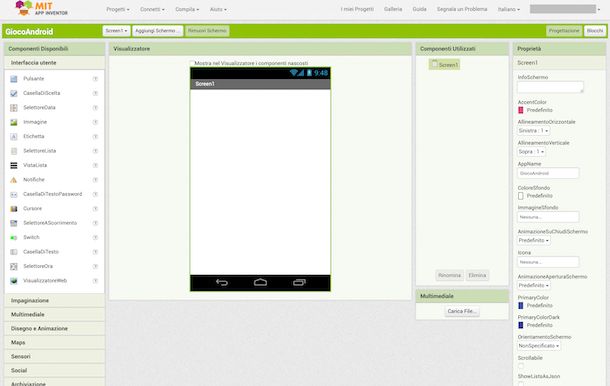The image size is (610, 386).
Task: Toggle the Scrollabile checkbox
Action: click(x=521, y=366)
